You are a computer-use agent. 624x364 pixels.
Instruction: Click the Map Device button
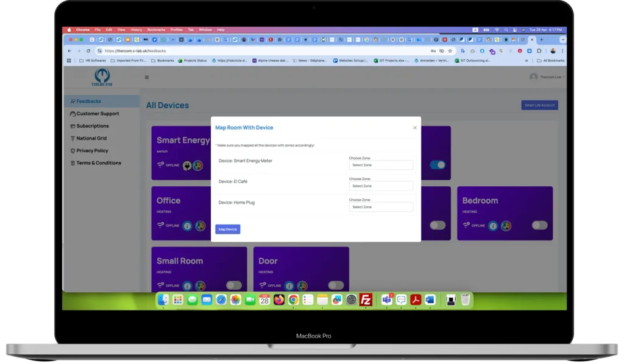pyautogui.click(x=228, y=229)
